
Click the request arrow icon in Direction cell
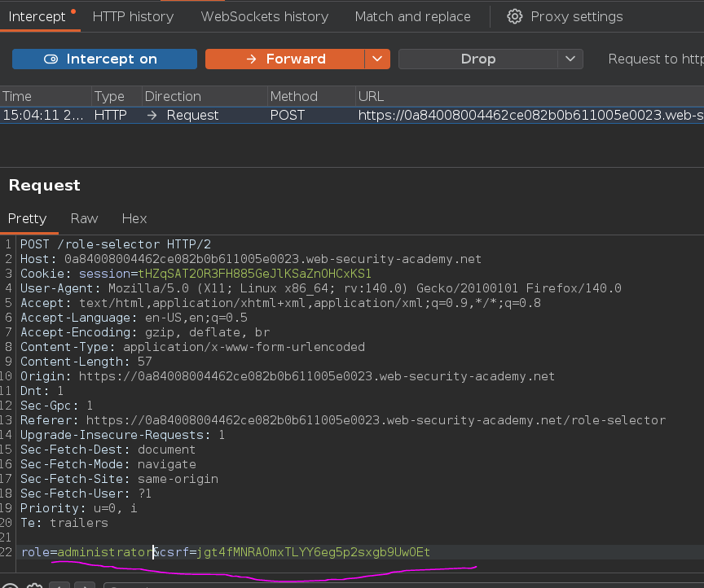pos(152,116)
